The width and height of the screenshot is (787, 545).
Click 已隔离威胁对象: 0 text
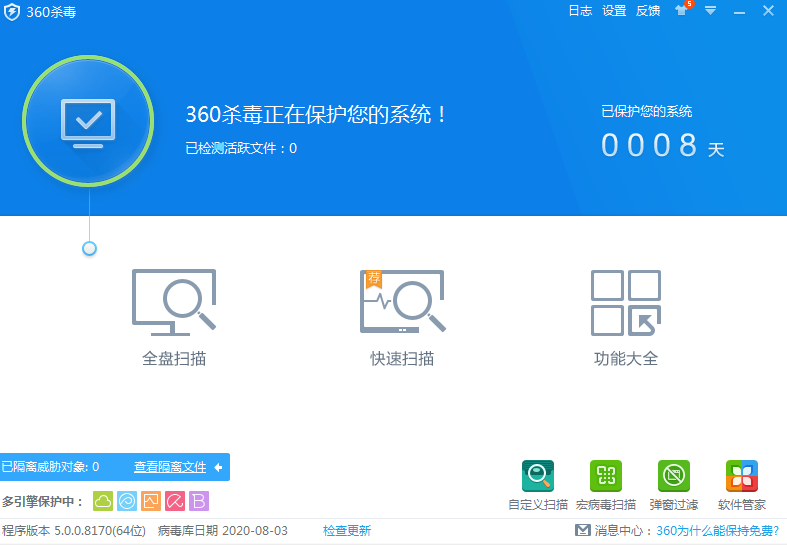[x=50, y=467]
